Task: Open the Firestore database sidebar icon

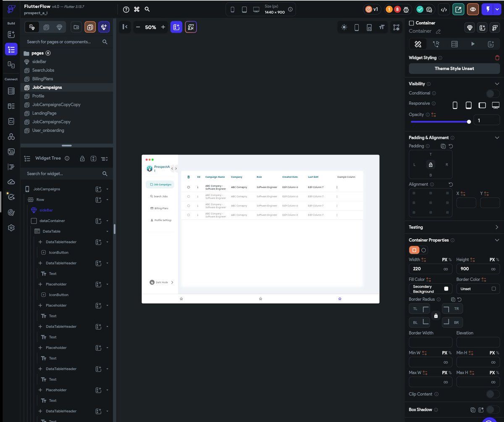Action: 11,91
